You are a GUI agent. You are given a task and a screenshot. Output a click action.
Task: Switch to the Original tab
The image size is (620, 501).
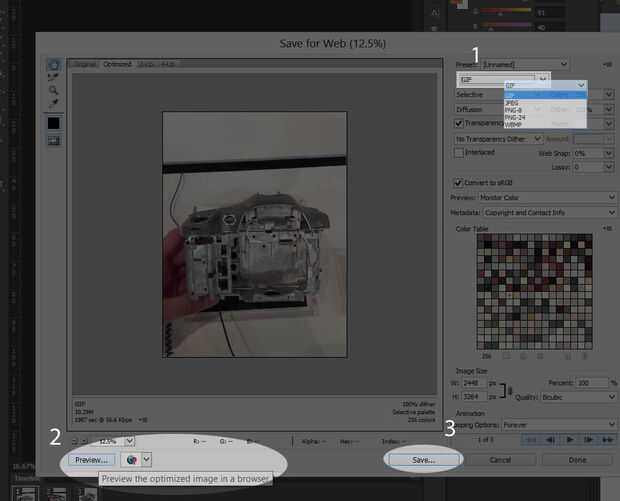85,64
